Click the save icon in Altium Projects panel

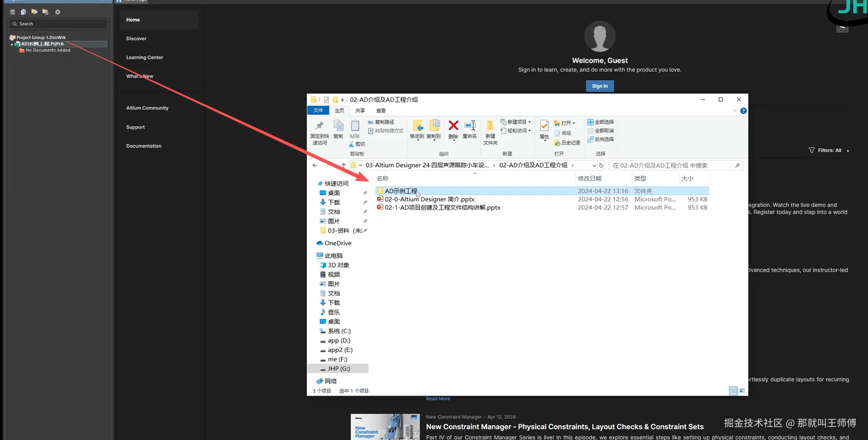tap(13, 12)
